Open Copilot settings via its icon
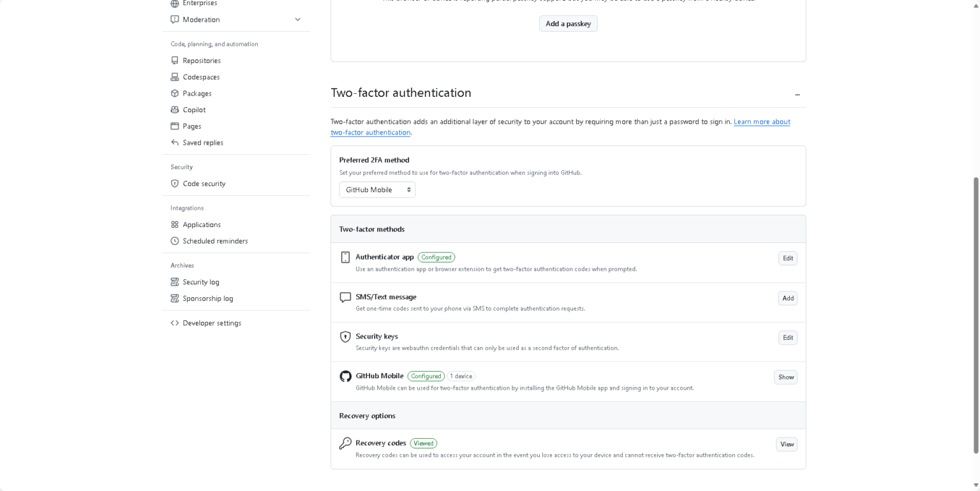This screenshot has width=980, height=491. [x=175, y=110]
